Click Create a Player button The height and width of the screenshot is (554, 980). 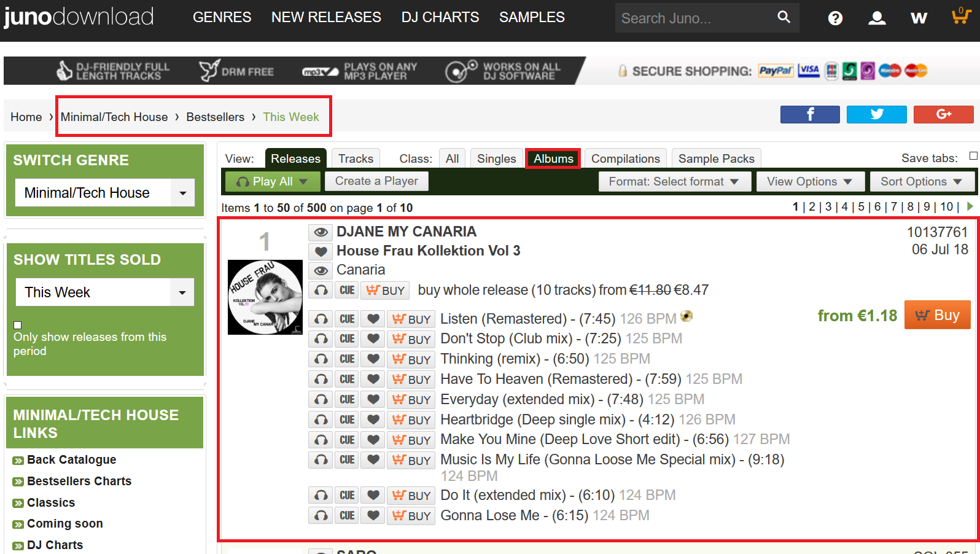point(376,181)
